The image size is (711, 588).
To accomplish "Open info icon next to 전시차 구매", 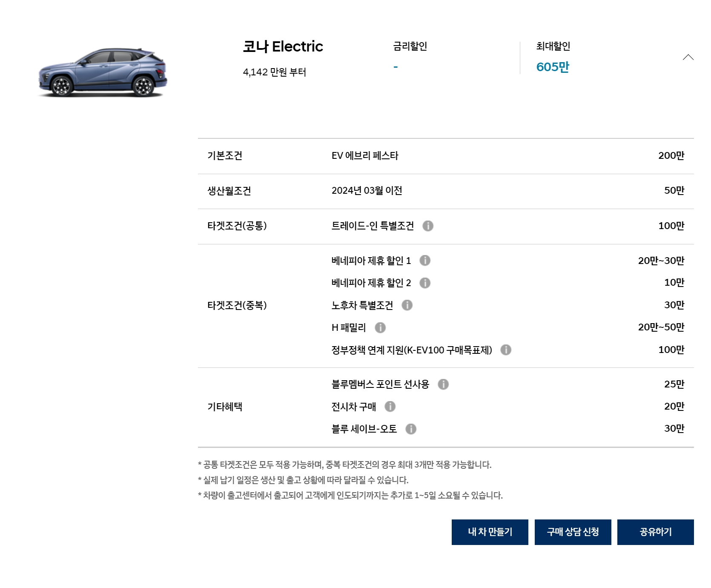I will tap(390, 407).
